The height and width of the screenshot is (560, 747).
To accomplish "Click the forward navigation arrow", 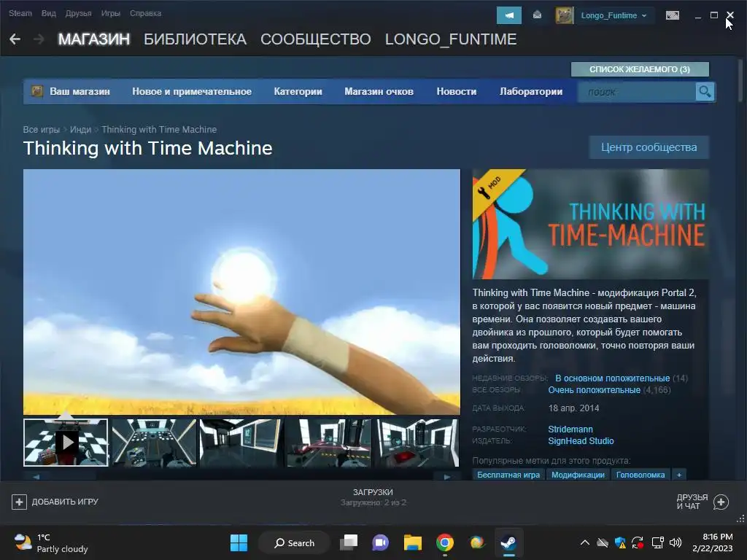I will click(39, 39).
